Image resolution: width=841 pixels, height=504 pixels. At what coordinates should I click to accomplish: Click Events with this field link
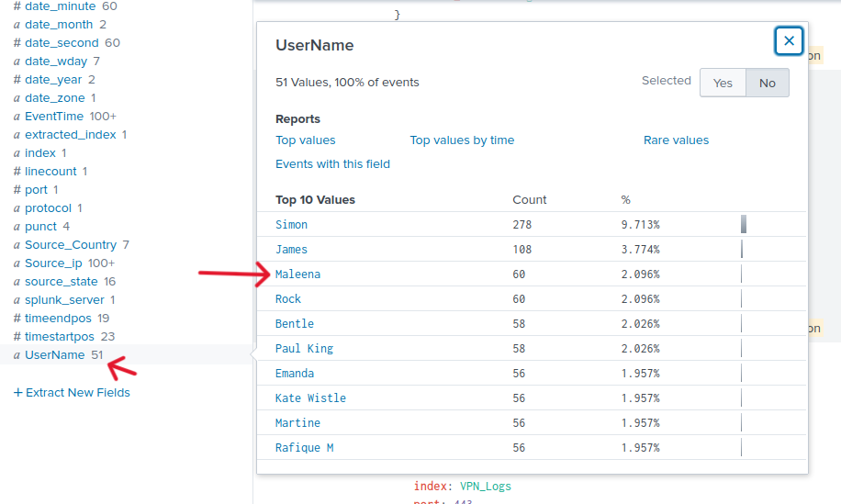(x=332, y=164)
